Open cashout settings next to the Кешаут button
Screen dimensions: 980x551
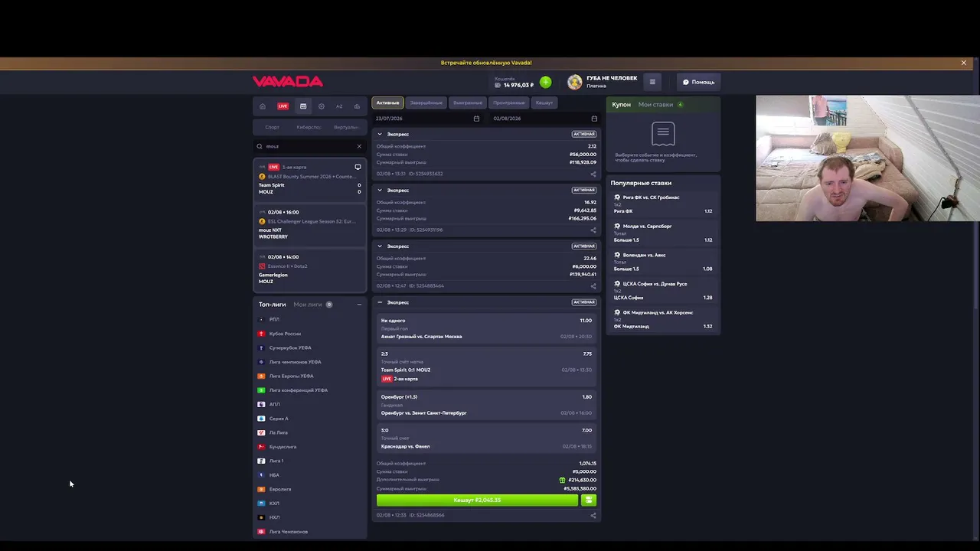coord(589,500)
